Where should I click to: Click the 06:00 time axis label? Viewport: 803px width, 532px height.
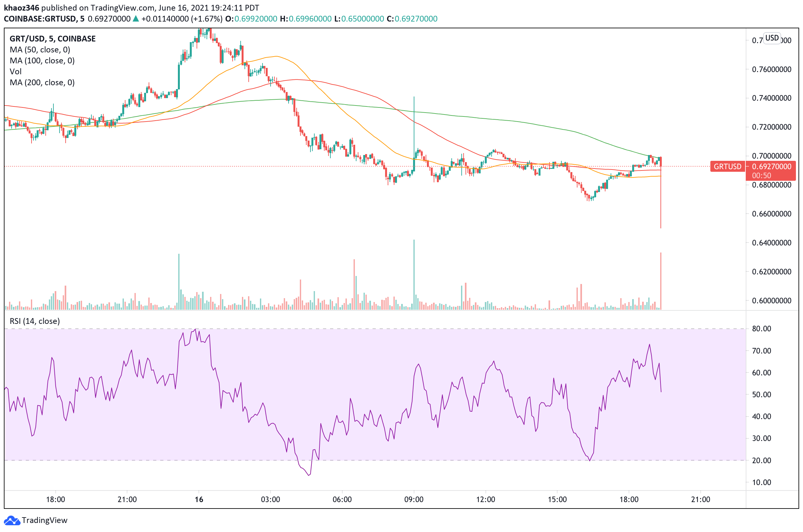(x=342, y=500)
